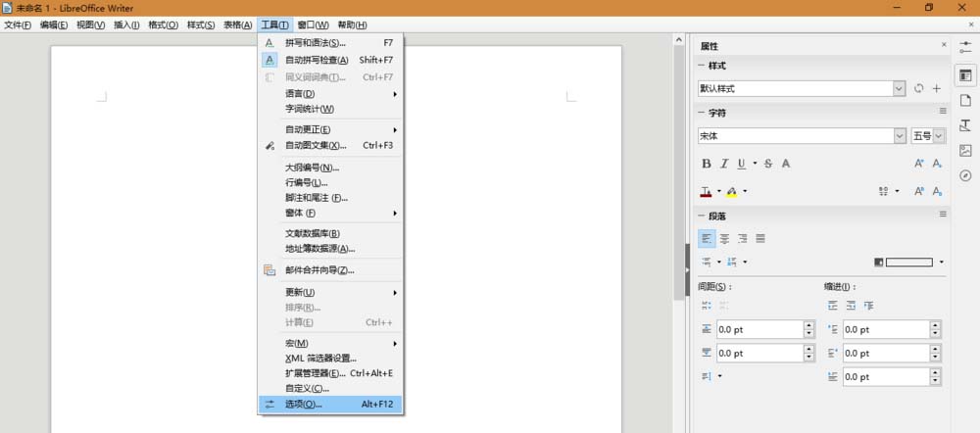Open the Styles deck icon in sidebar strip
980x433 pixels.
[965, 125]
